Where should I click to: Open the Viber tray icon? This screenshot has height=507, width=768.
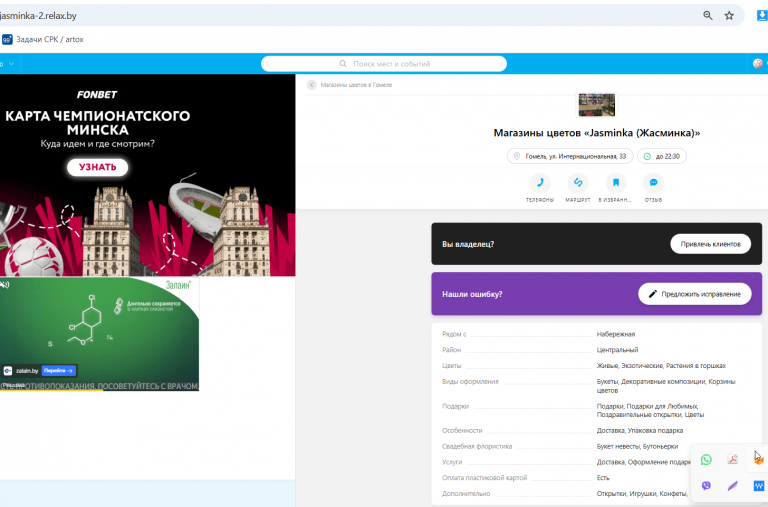click(706, 485)
